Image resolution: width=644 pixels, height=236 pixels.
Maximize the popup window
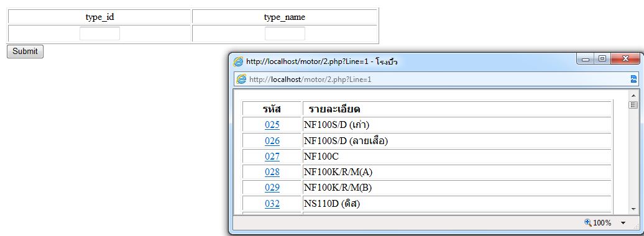point(602,59)
